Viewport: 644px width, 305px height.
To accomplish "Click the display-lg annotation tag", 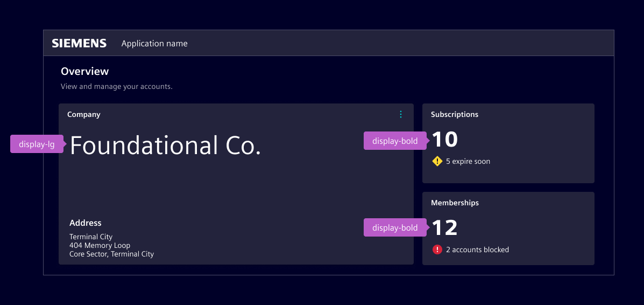I will 36,144.
